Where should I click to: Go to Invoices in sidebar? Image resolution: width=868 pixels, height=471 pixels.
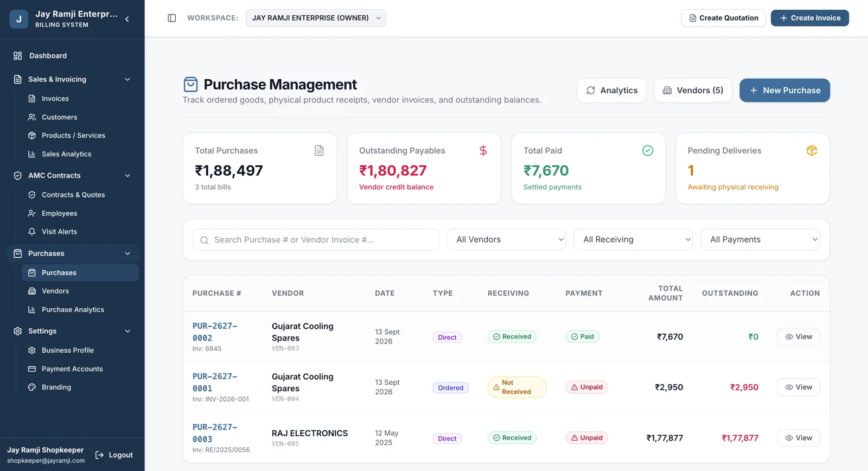click(x=80, y=99)
